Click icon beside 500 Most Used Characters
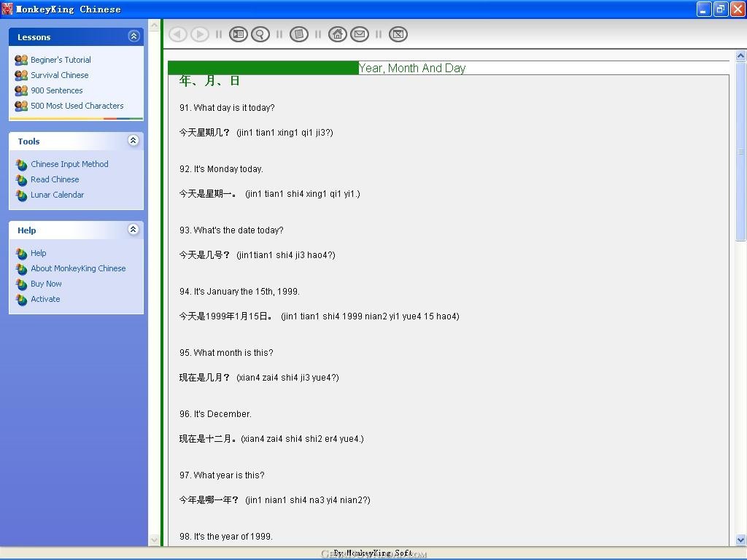The height and width of the screenshot is (560, 747). 21,106
